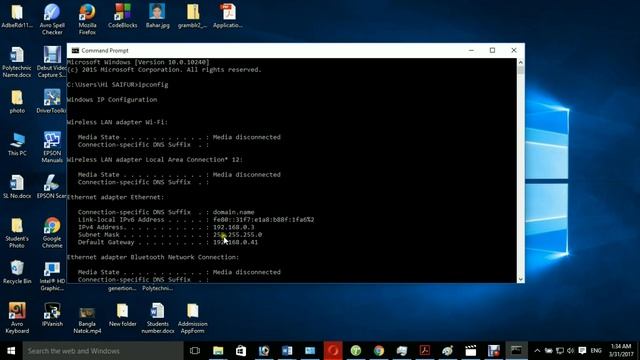Select the Bangla Natok.mp4 video file
Screen dimensions: 640x360
click(x=87, y=320)
